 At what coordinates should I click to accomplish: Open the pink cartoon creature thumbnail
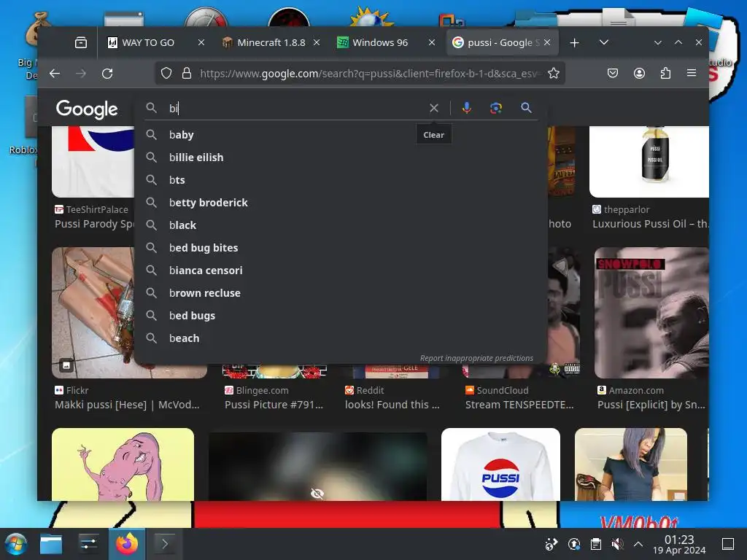123,464
